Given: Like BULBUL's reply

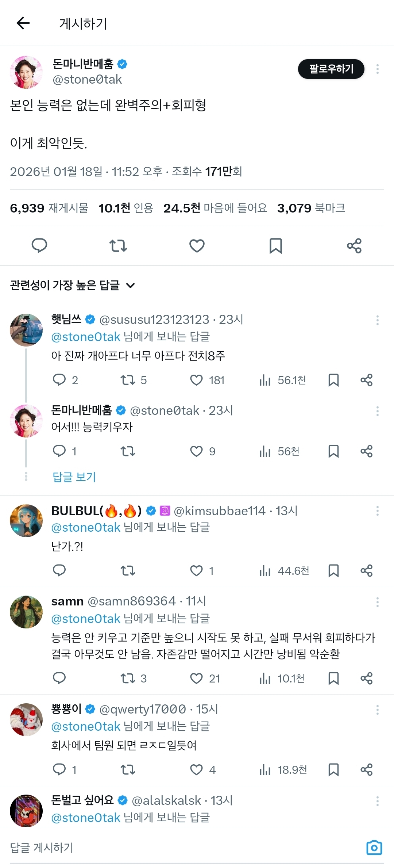Looking at the screenshot, I should [x=197, y=570].
